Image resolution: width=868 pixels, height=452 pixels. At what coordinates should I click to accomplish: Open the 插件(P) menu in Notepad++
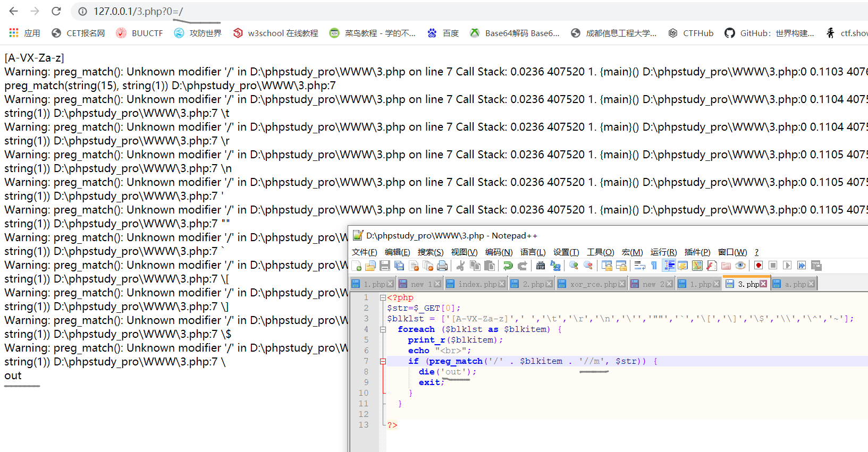[697, 252]
